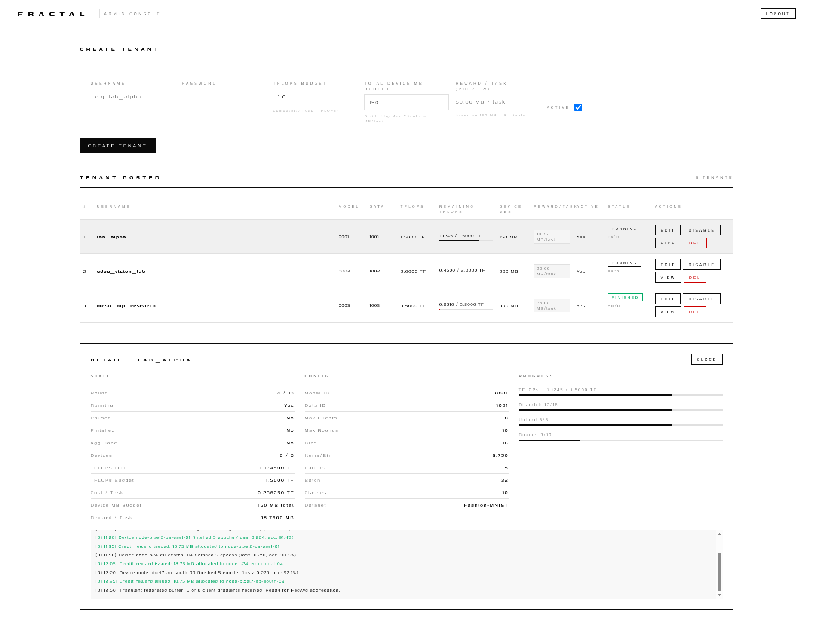Click the FedAvg aggregation log entry
The image size is (813, 644).
(x=218, y=590)
